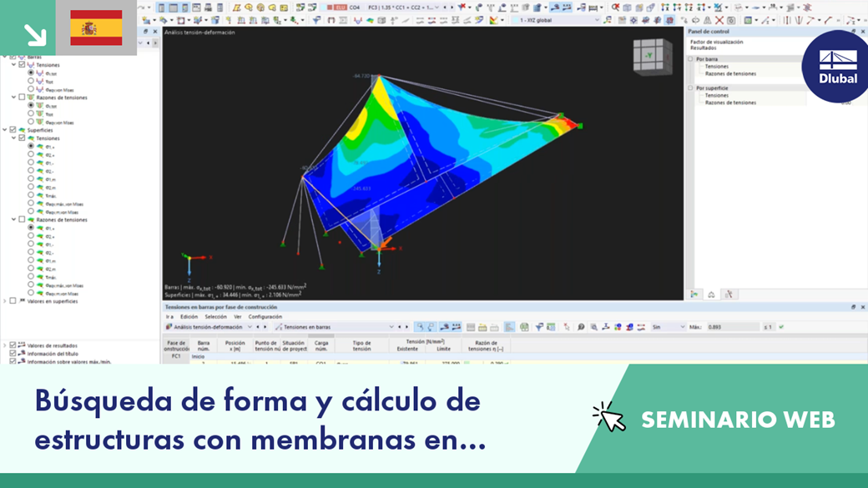Collapse the Superficies tree node

coord(5,130)
